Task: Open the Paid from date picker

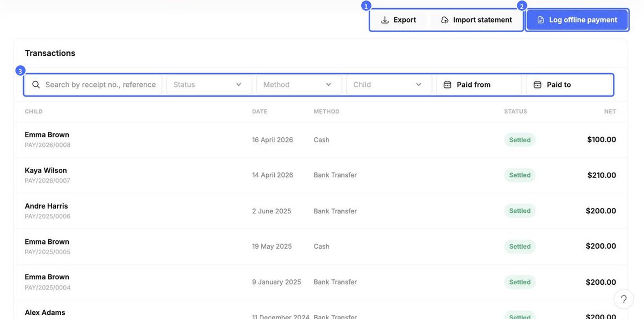Action: coord(479,85)
